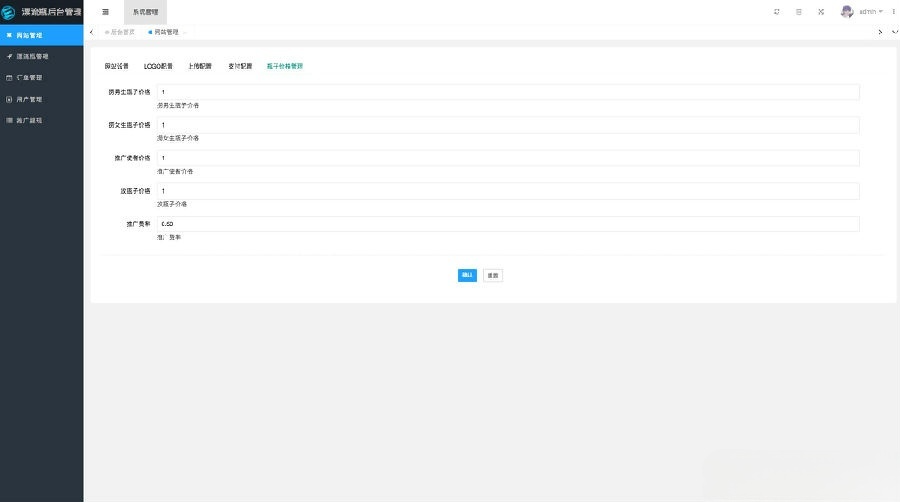Image resolution: width=900 pixels, height=502 pixels.
Task: Open the vertical three-dot more menu
Action: [892, 12]
